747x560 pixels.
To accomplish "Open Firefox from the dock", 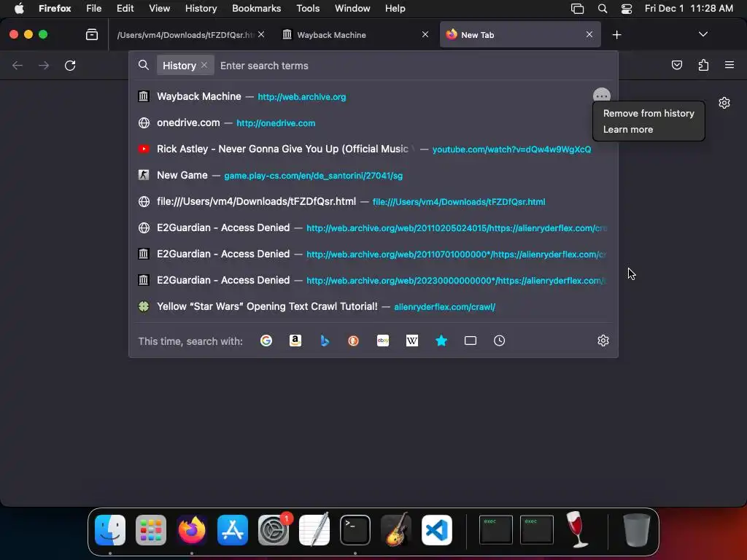I will coord(192,530).
